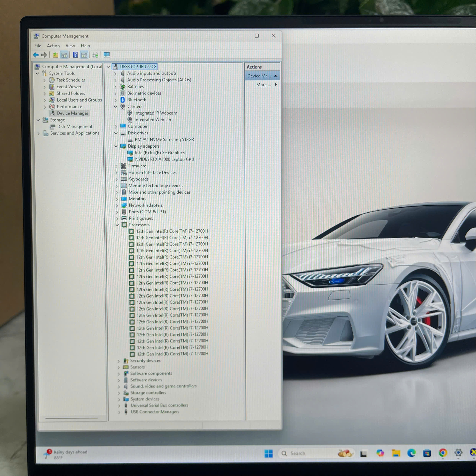
Task: Click the Scan for hardware changes icon
Action: (107, 55)
